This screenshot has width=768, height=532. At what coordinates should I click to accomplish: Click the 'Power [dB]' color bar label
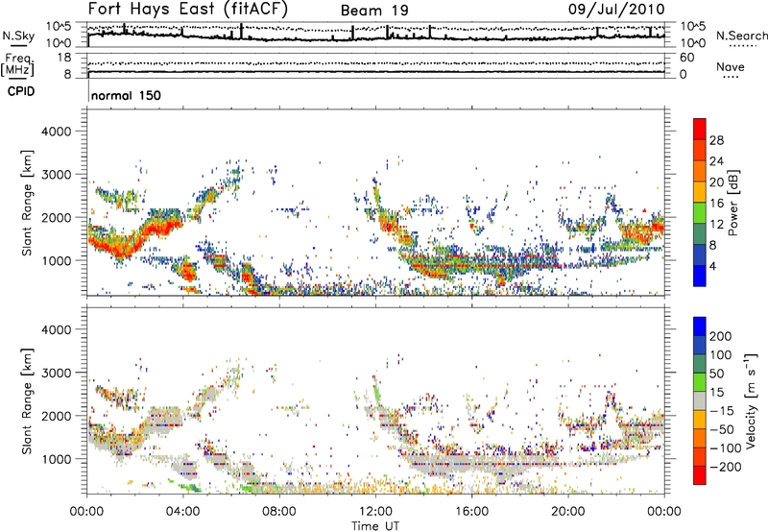(x=732, y=203)
